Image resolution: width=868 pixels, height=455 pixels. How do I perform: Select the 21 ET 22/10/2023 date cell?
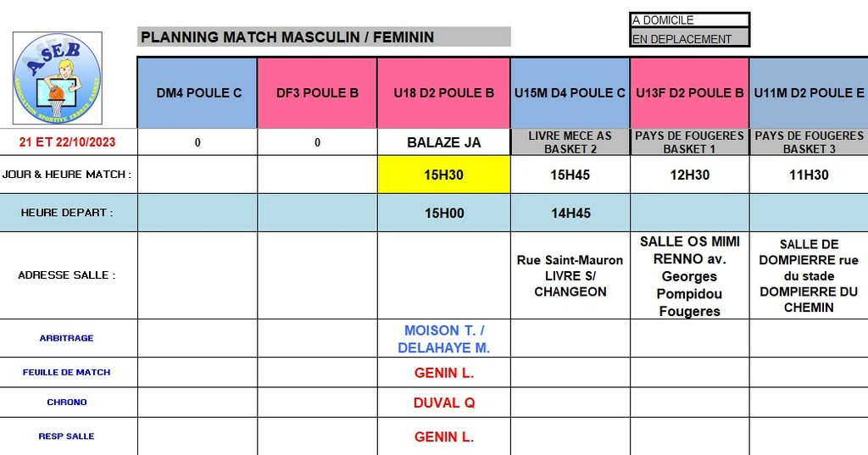[x=69, y=142]
